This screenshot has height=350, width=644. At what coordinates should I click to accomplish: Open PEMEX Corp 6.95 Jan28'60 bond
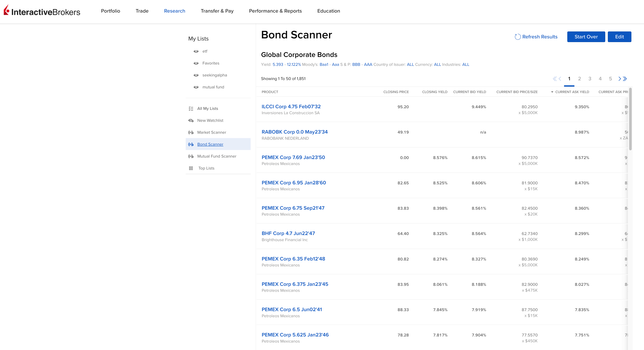(294, 183)
